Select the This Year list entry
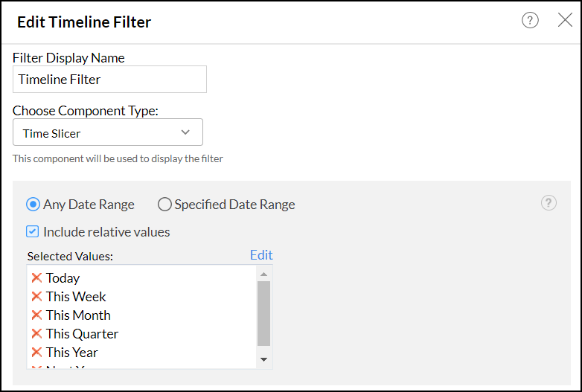 click(x=71, y=352)
